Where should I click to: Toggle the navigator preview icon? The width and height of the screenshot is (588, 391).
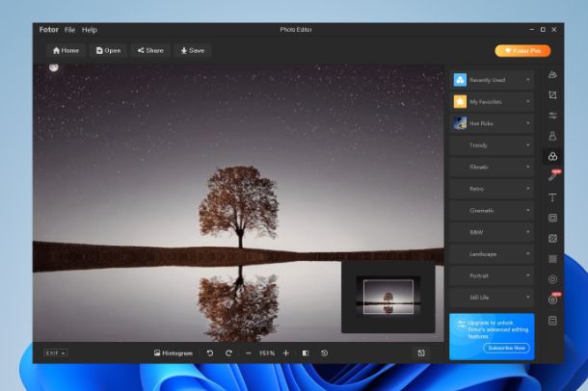click(421, 352)
